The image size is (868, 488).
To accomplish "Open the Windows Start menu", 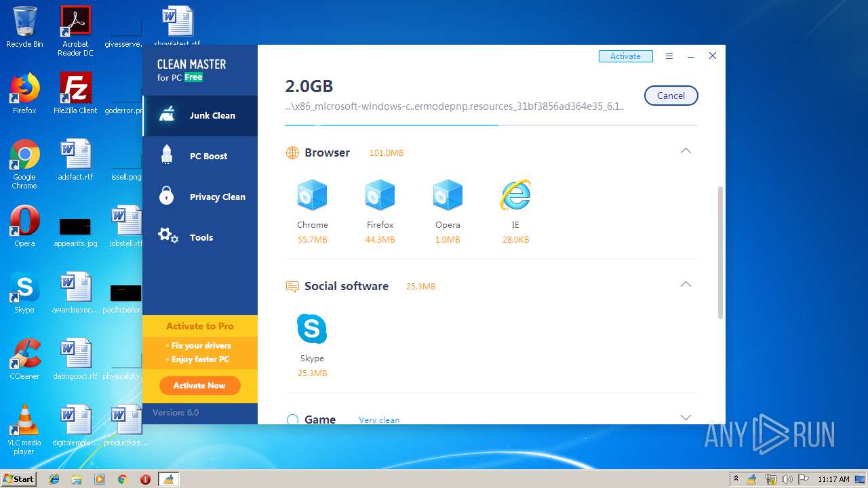I will click(x=18, y=479).
